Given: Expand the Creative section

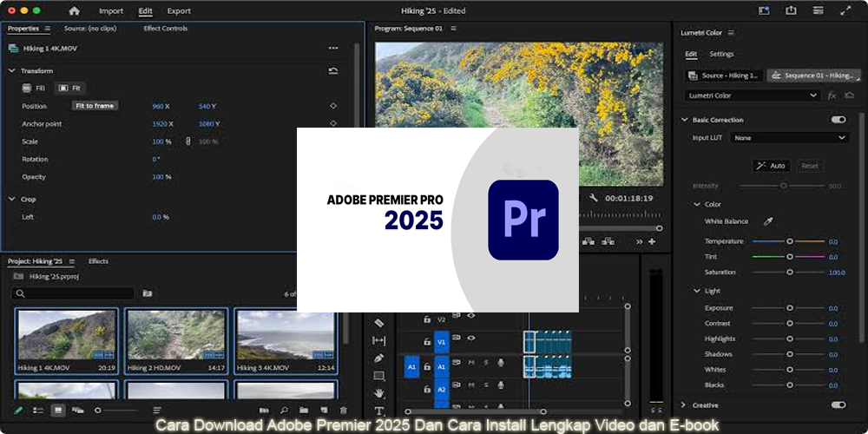Looking at the screenshot, I should (683, 404).
